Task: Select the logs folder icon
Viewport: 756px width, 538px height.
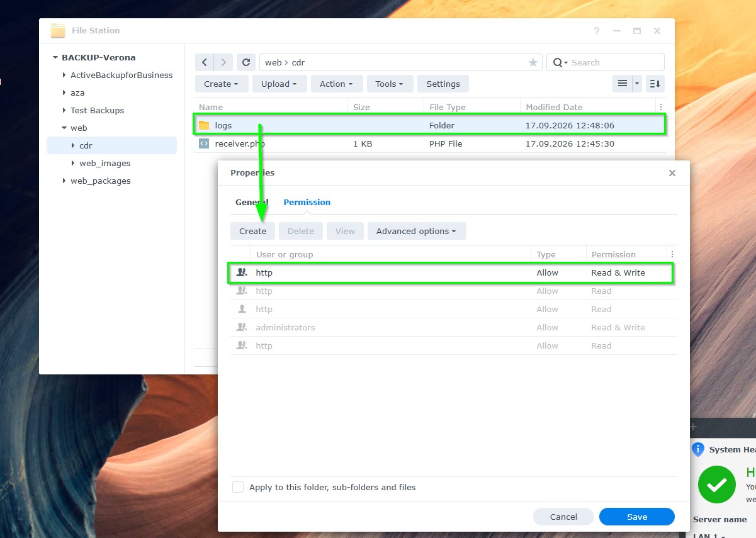Action: [x=204, y=125]
